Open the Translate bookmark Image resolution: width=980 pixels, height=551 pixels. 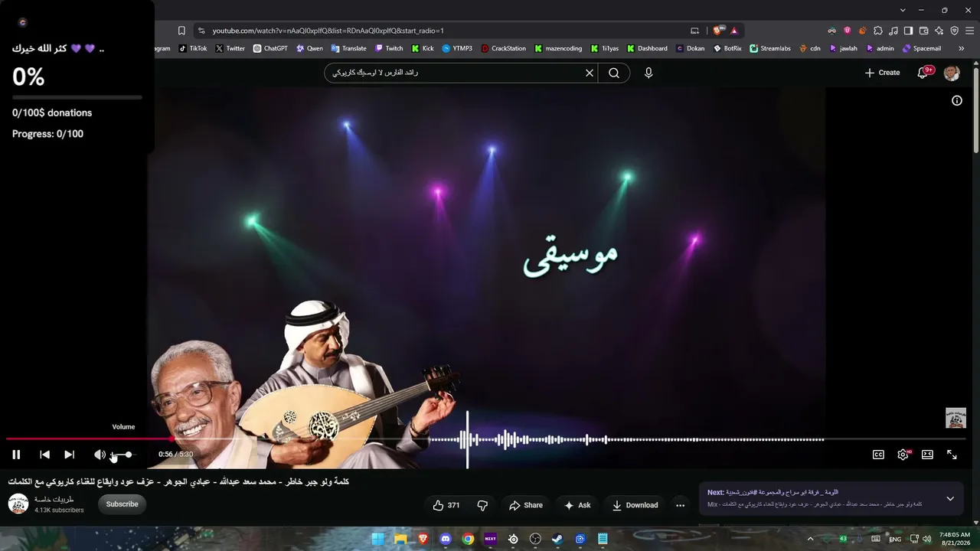coord(348,48)
